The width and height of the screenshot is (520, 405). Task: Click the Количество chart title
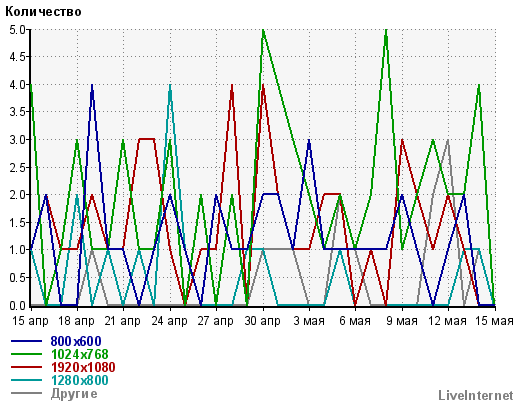pos(43,12)
